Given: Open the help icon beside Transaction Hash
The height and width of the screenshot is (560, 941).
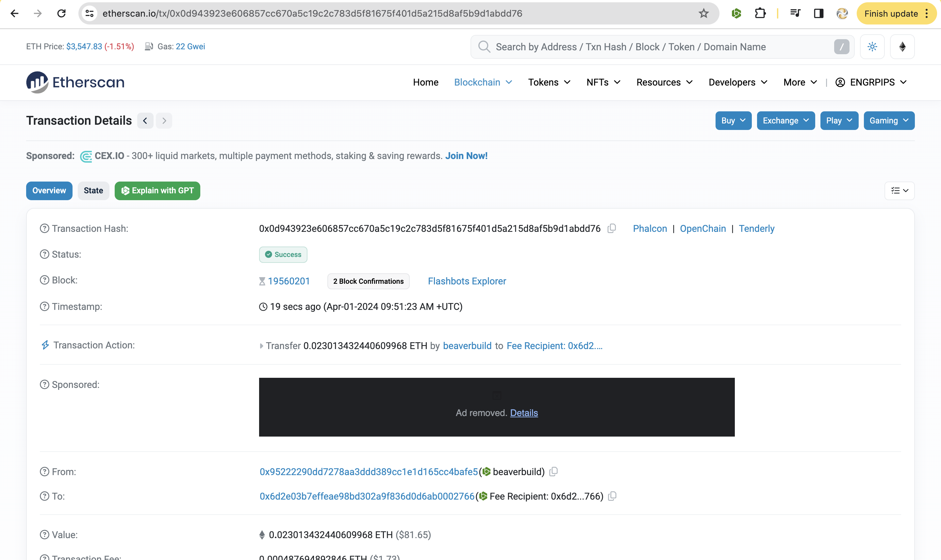Looking at the screenshot, I should pyautogui.click(x=44, y=229).
